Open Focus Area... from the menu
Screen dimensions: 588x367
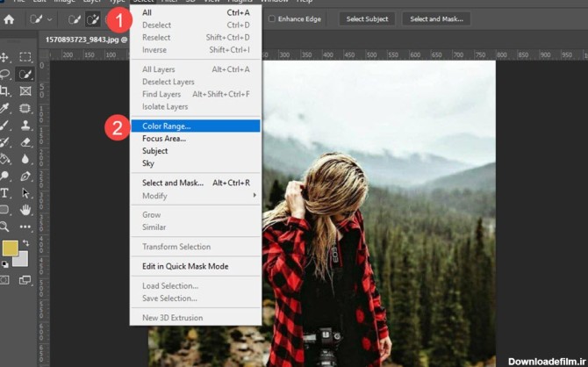tap(196, 139)
